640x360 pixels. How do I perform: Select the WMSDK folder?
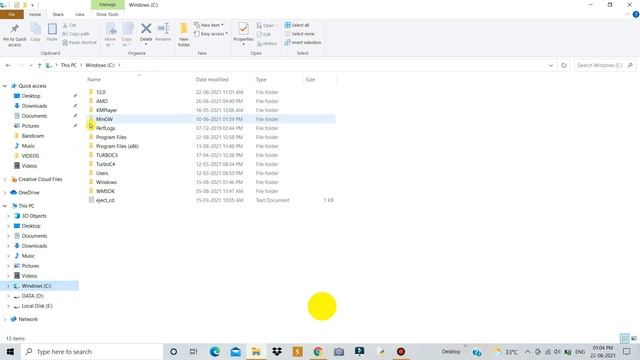[x=105, y=191]
